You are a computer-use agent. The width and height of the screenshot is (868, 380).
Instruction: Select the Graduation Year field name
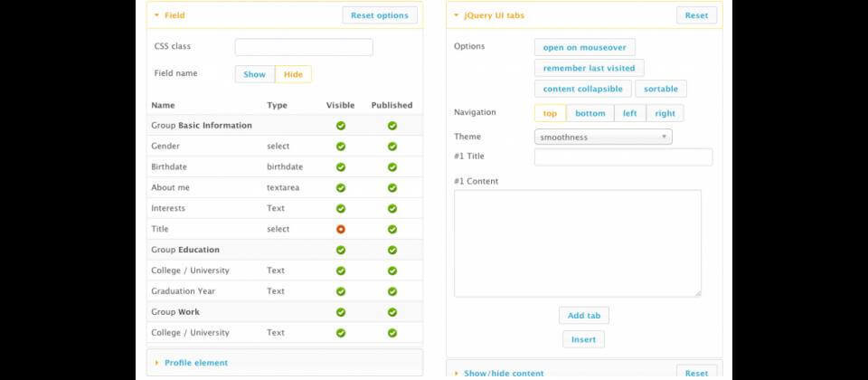(184, 291)
